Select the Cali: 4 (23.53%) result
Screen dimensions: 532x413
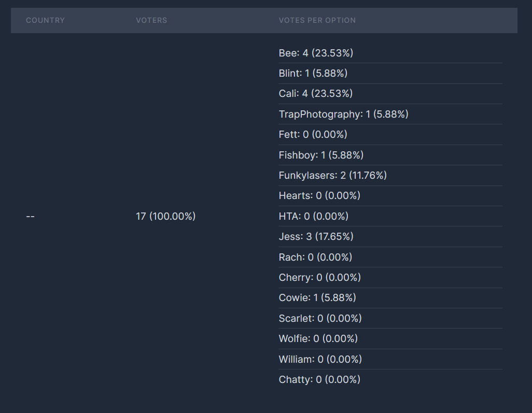[x=315, y=94]
